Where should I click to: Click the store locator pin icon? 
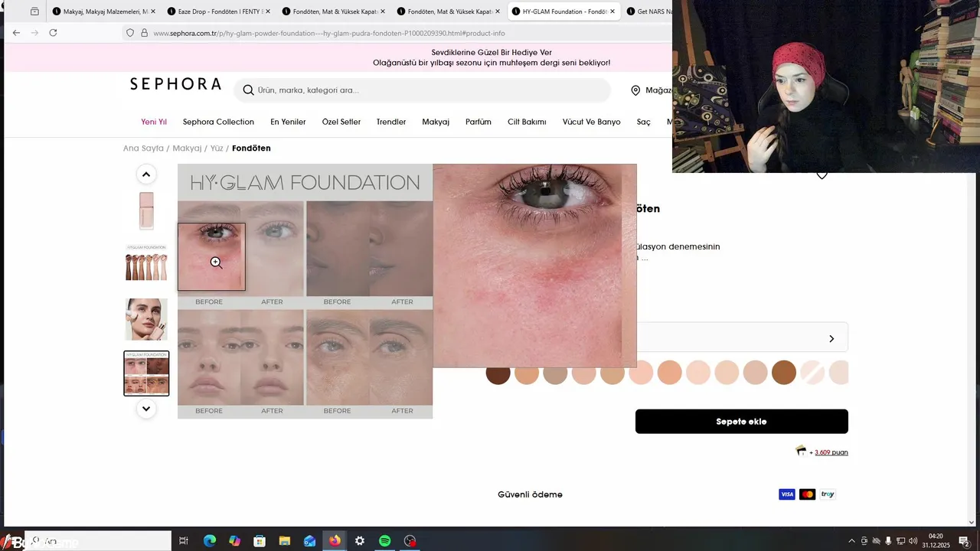click(x=635, y=90)
